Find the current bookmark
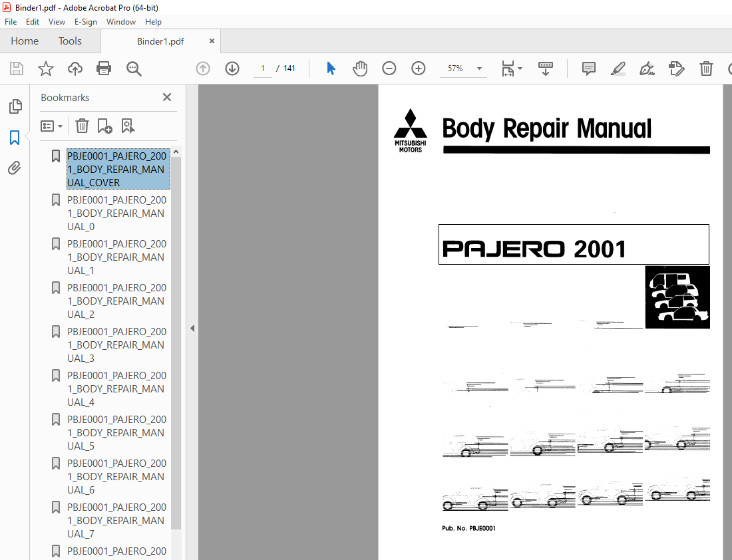Screen dimensions: 732x560 [x=128, y=126]
